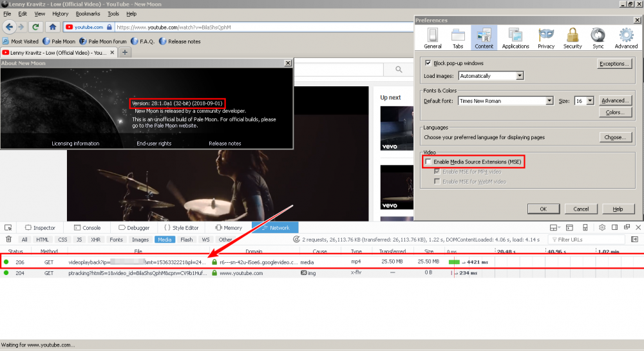Click the languages Choose button
644x351 pixels.
tap(615, 138)
